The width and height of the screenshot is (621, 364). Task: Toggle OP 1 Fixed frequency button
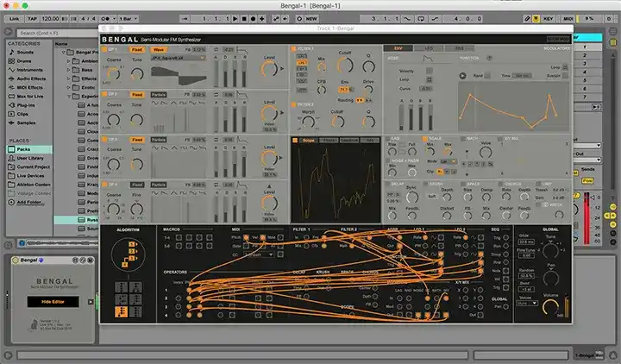(x=137, y=49)
